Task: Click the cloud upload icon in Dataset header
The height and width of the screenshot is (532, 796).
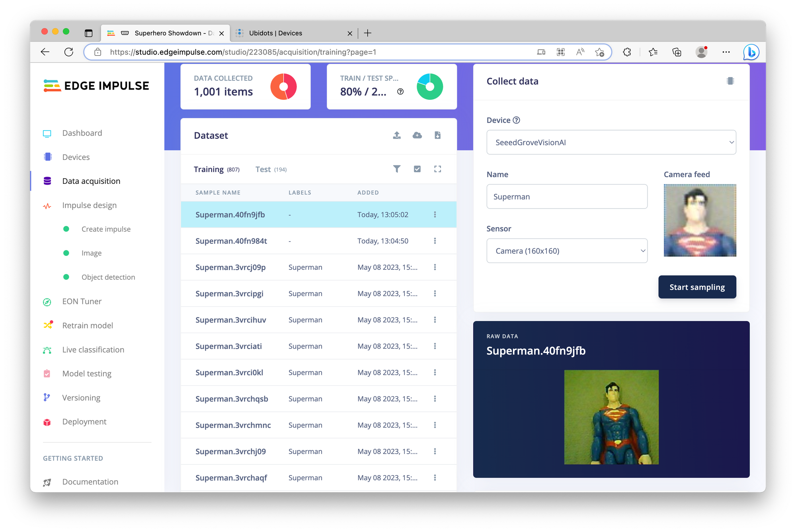Action: pos(417,135)
